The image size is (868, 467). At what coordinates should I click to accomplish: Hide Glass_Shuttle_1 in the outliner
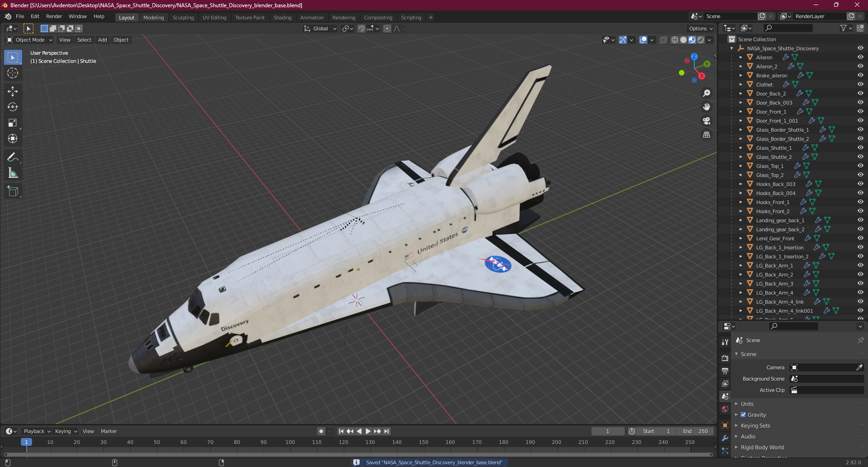(860, 148)
